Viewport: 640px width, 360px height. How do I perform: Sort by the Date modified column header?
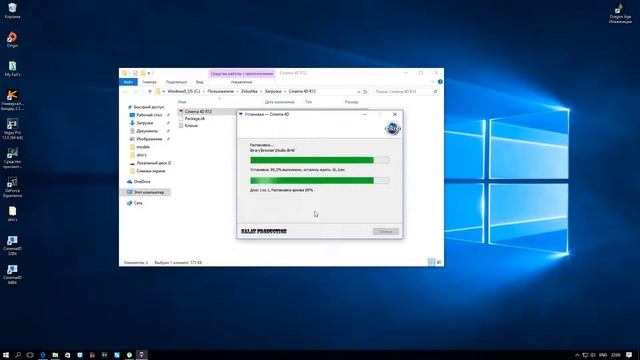(279, 102)
